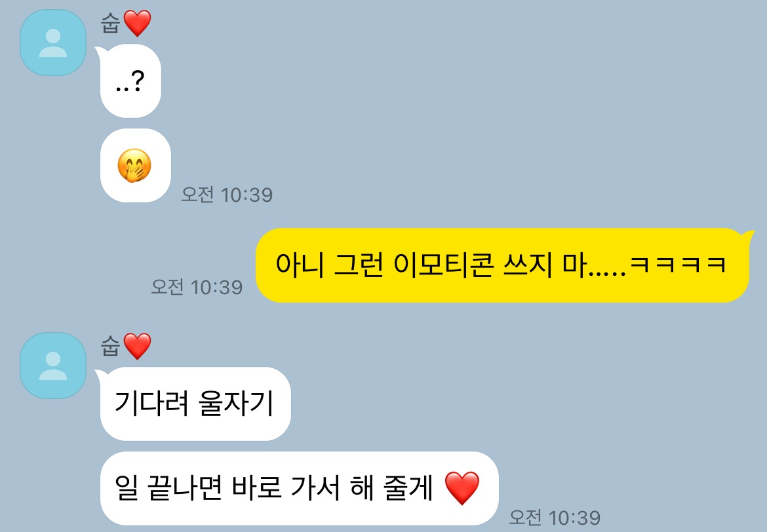Tap the red heart beside the lower 숲 name
The image size is (767, 532).
137,346
